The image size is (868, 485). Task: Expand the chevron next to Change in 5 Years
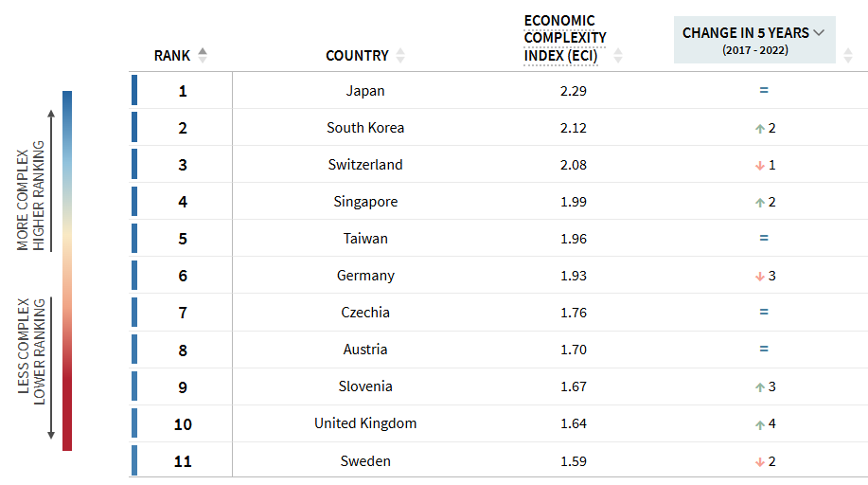tap(819, 32)
